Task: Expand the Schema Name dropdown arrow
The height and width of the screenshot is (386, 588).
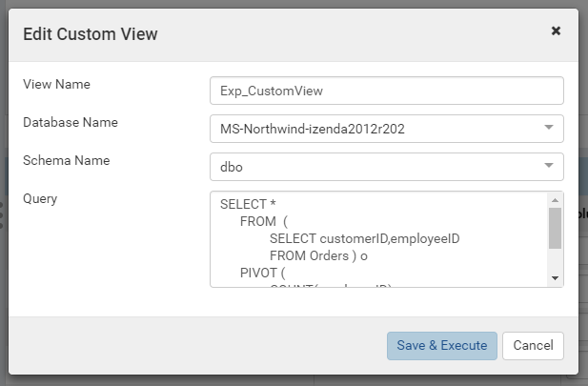Action: [549, 166]
